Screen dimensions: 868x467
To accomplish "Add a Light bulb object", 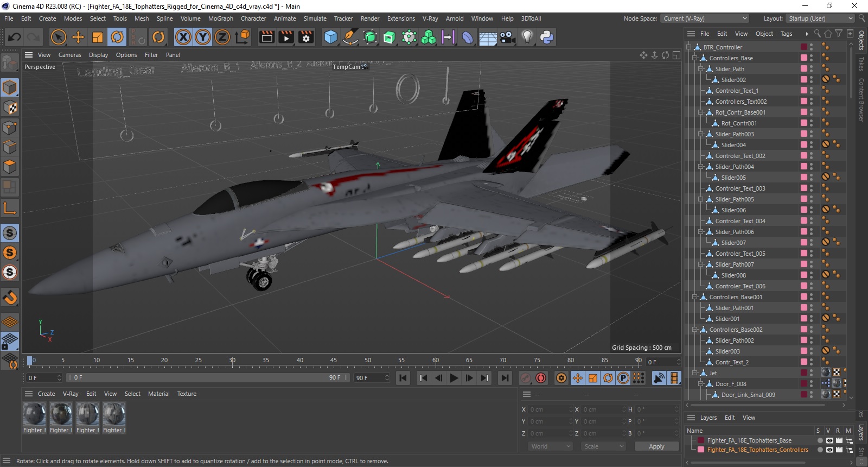I will [x=527, y=37].
